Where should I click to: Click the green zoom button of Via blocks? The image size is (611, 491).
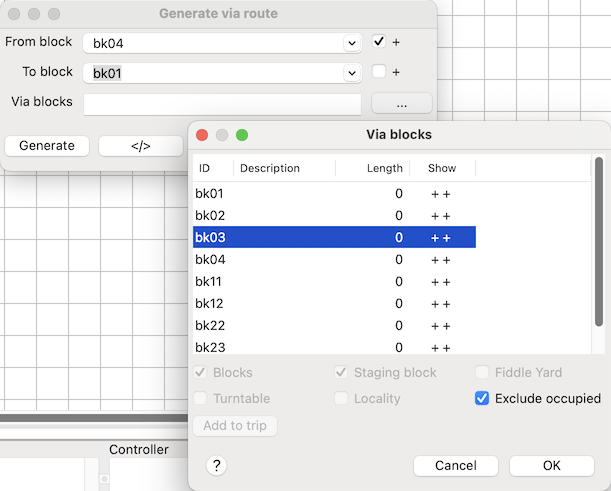click(x=242, y=134)
